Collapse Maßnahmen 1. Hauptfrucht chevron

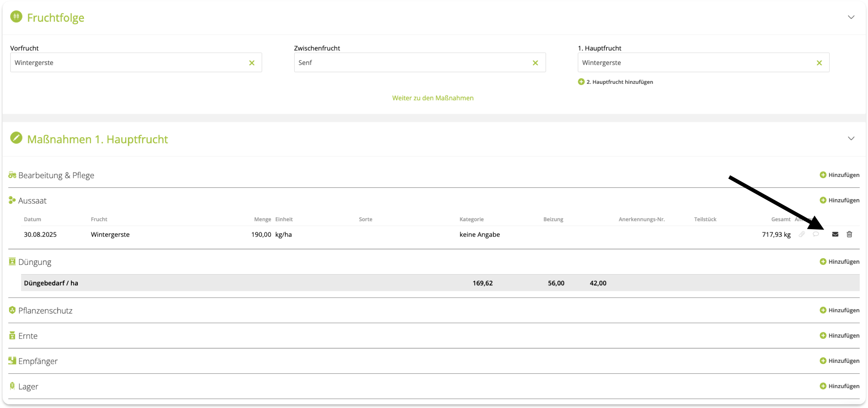851,139
